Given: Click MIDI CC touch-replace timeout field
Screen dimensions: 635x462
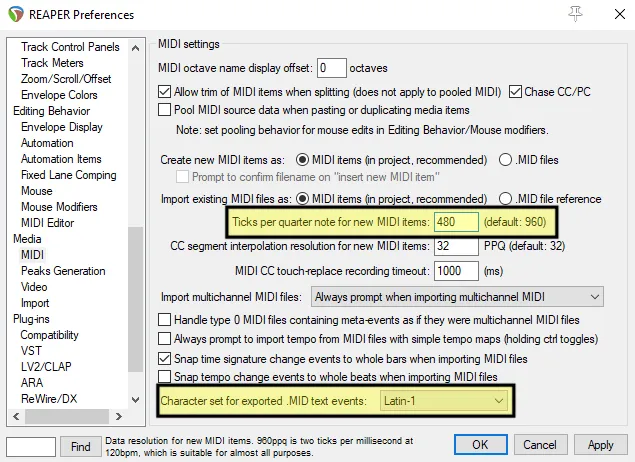Looking at the screenshot, I should click(456, 271).
